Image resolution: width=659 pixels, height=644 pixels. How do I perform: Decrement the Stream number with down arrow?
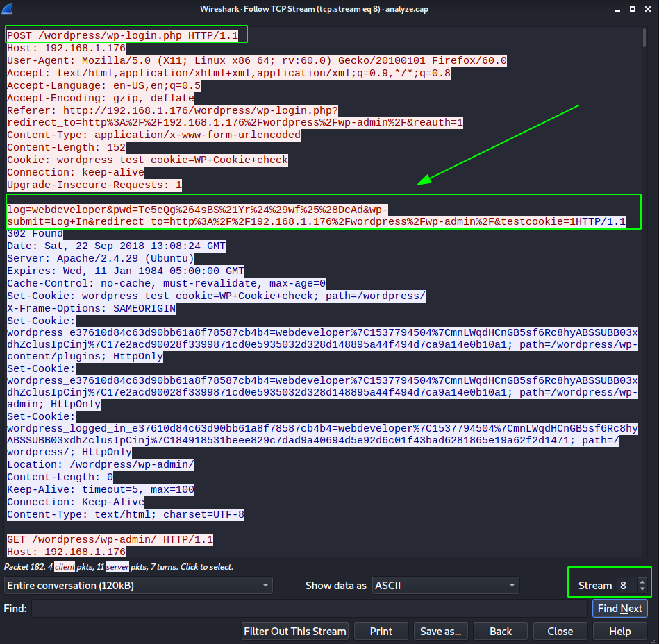642,589
